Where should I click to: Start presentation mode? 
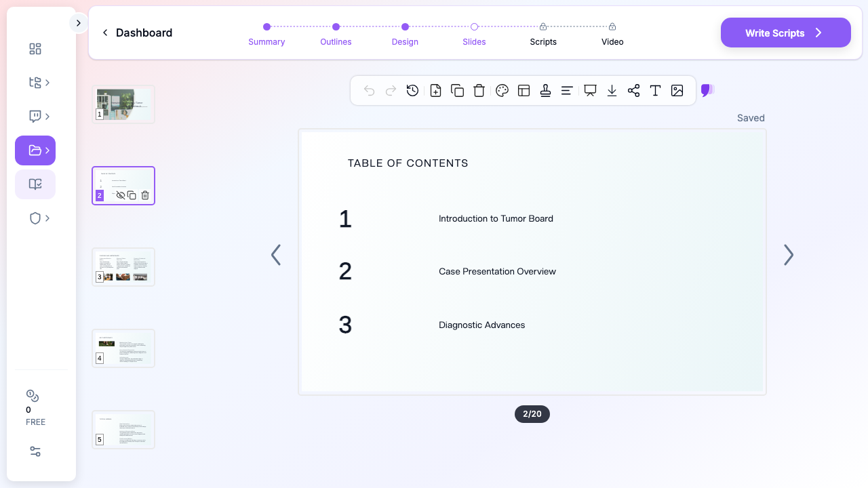(590, 91)
